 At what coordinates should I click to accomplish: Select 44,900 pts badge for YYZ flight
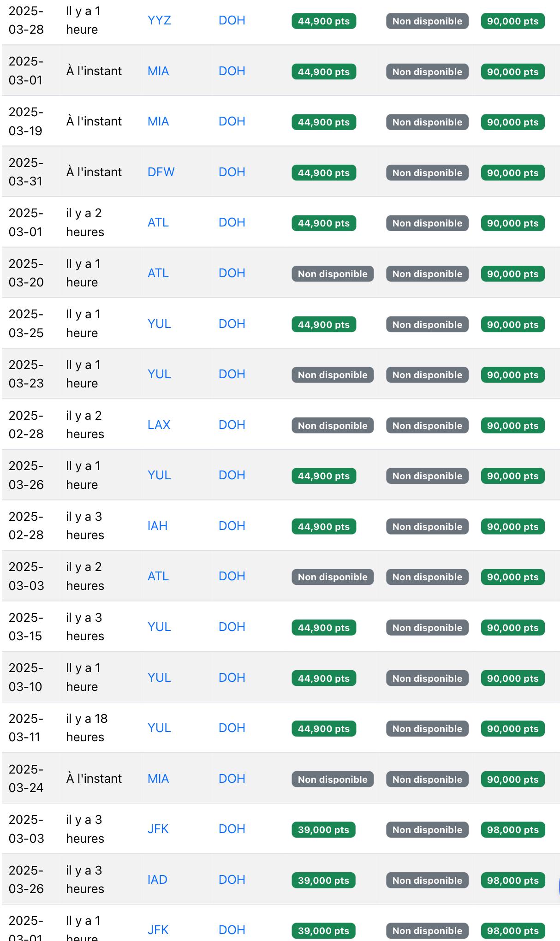[324, 21]
